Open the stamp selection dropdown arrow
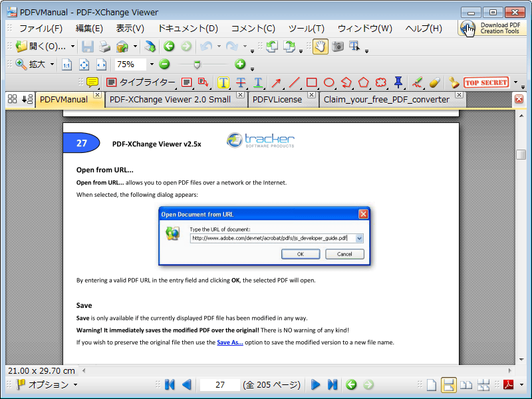Screen dimensions: 532x399 516,82
